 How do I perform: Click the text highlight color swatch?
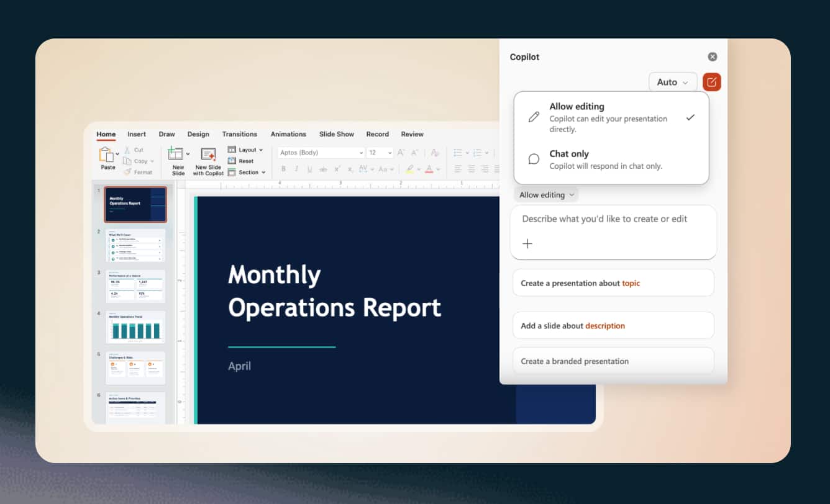pyautogui.click(x=410, y=169)
